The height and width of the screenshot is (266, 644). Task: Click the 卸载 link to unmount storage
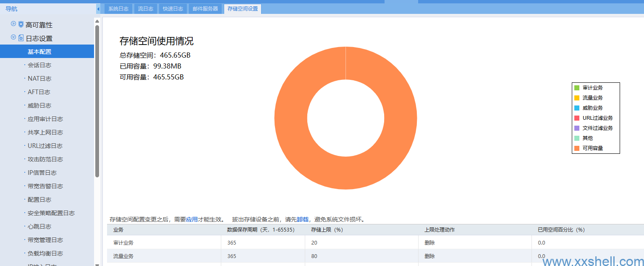click(x=303, y=219)
